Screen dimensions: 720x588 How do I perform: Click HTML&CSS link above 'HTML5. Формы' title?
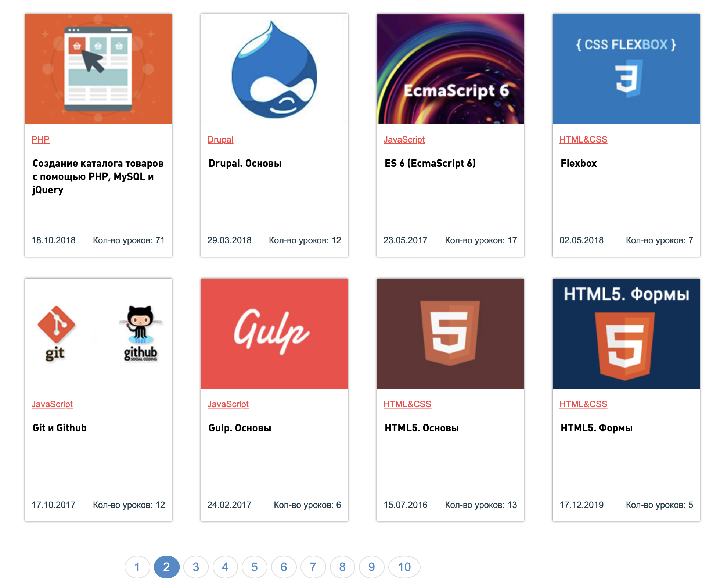click(x=583, y=404)
